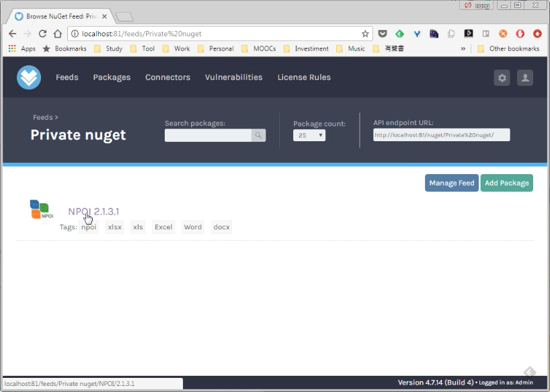The image size is (550, 392).
Task: Click the npoi tag
Action: click(89, 227)
